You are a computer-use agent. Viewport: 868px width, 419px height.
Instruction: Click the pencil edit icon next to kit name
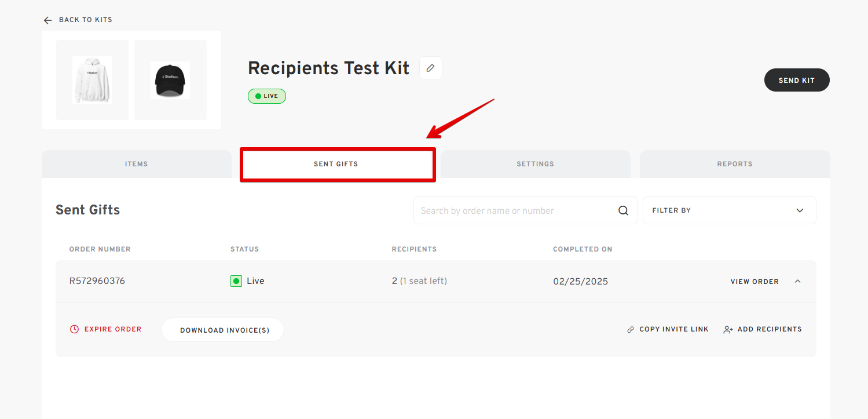[x=430, y=68]
